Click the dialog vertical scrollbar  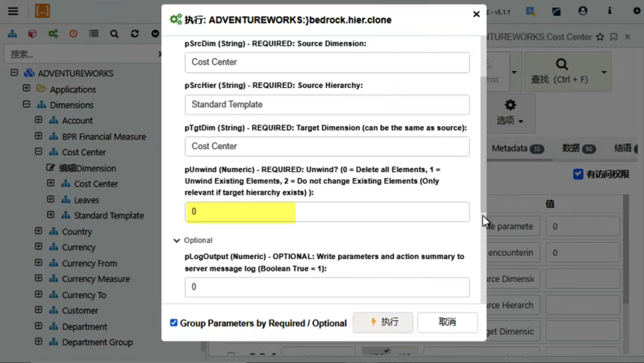[x=483, y=144]
